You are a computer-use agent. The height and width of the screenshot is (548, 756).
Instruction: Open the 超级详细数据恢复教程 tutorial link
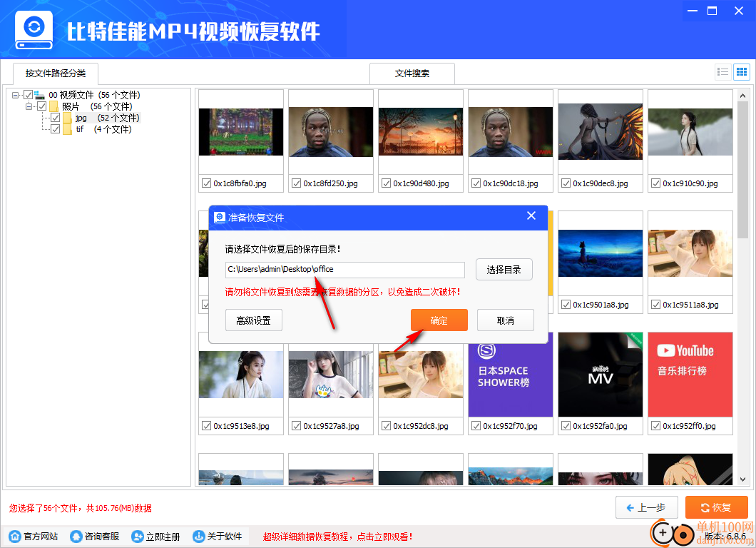[x=337, y=537]
